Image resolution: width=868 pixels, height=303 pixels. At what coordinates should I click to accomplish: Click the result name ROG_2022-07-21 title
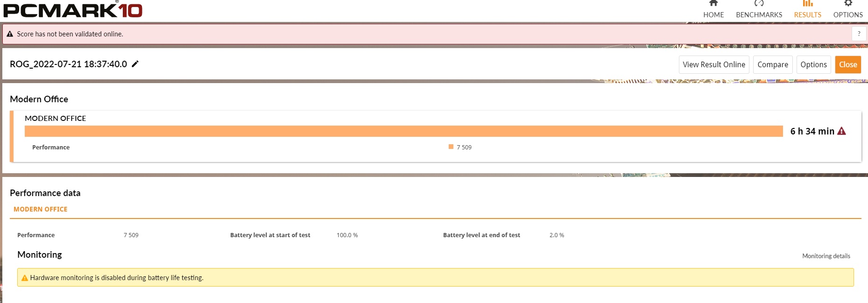(68, 64)
